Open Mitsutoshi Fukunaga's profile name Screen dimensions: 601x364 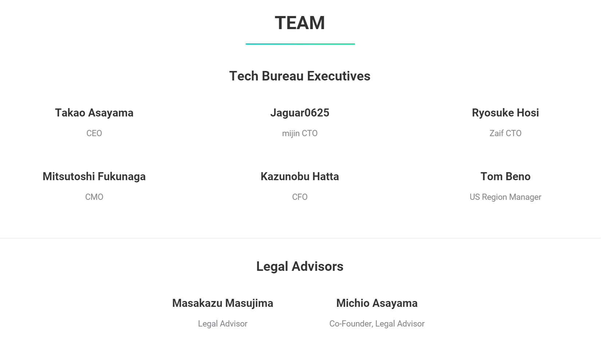point(94,177)
